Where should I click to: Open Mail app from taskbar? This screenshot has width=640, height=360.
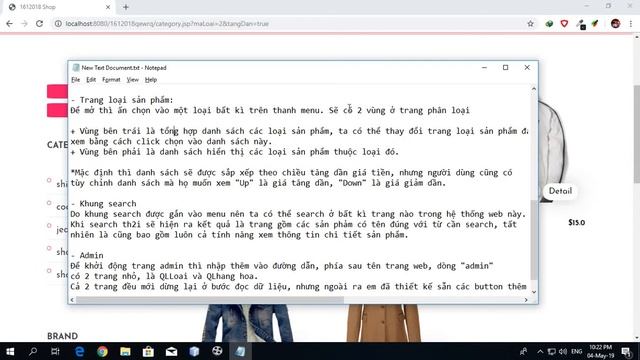click(171, 351)
